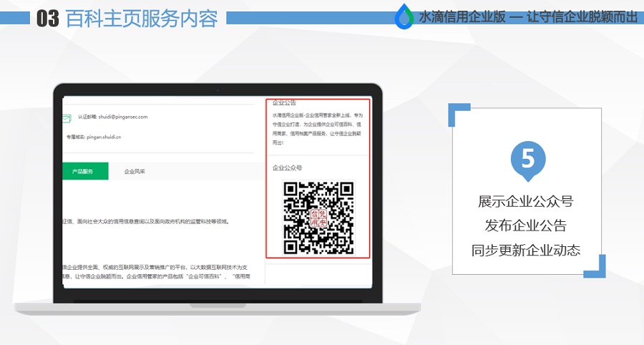Click the number 5 pin marker

(528, 162)
